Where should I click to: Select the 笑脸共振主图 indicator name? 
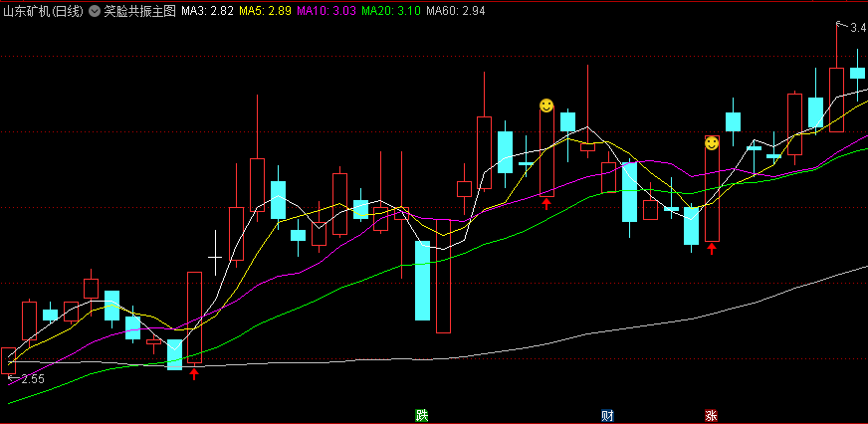tap(140, 11)
